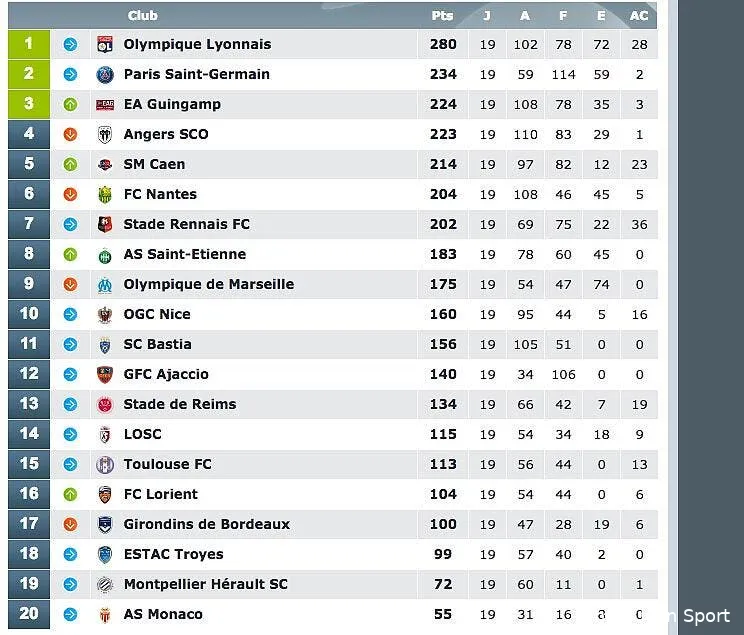This screenshot has height=635, width=744.
Task: Click the AS Monaco crest icon
Action: click(104, 614)
